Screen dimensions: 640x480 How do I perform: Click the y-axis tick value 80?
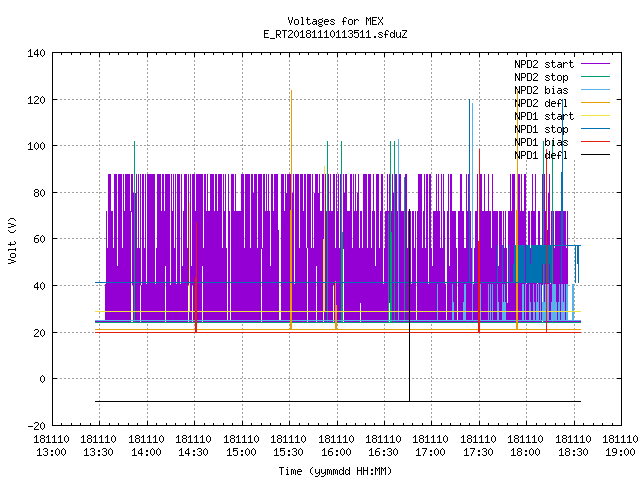pos(39,193)
